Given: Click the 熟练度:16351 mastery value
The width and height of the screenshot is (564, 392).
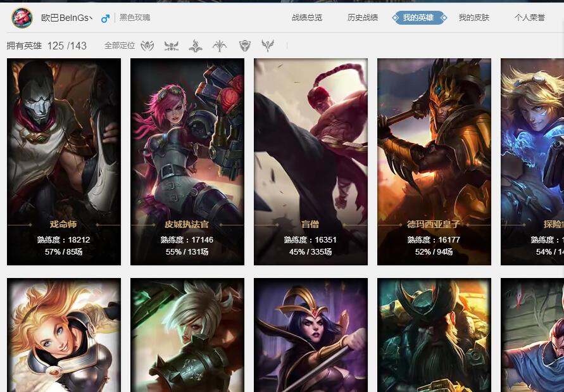Looking at the screenshot, I should click(x=310, y=240).
